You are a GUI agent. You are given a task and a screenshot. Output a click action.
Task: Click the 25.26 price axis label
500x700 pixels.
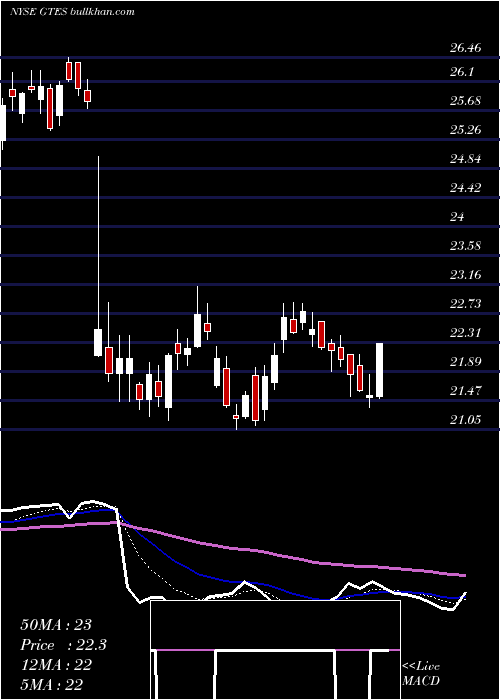(x=466, y=130)
